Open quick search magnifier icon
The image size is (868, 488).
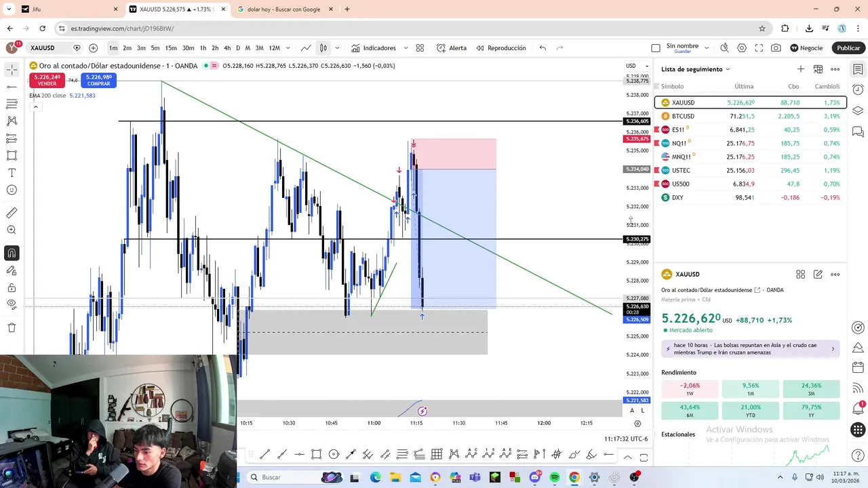point(724,48)
